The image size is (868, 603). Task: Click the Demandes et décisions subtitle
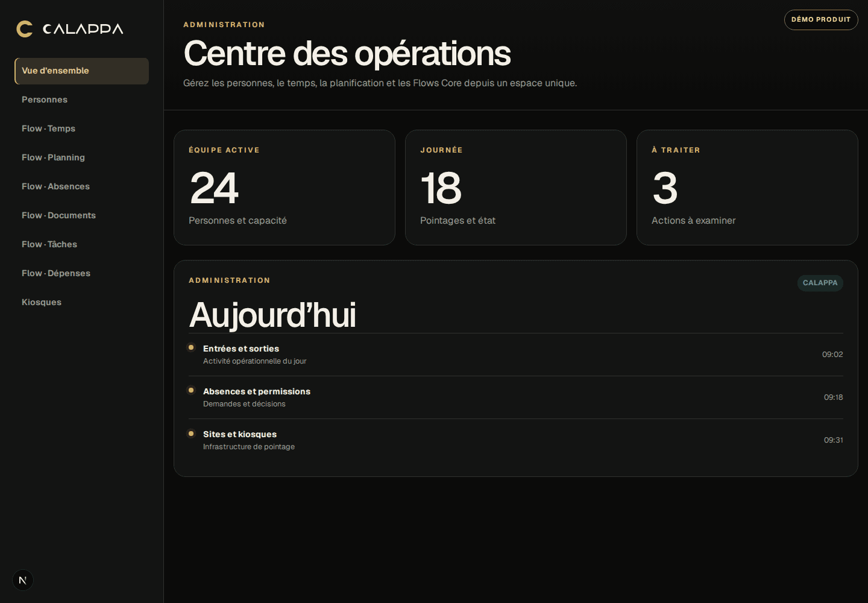point(244,404)
